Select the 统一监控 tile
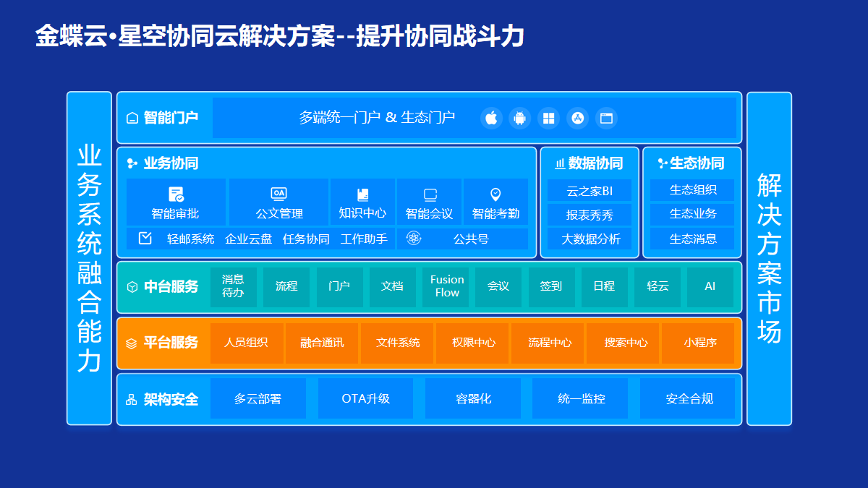 click(x=580, y=398)
